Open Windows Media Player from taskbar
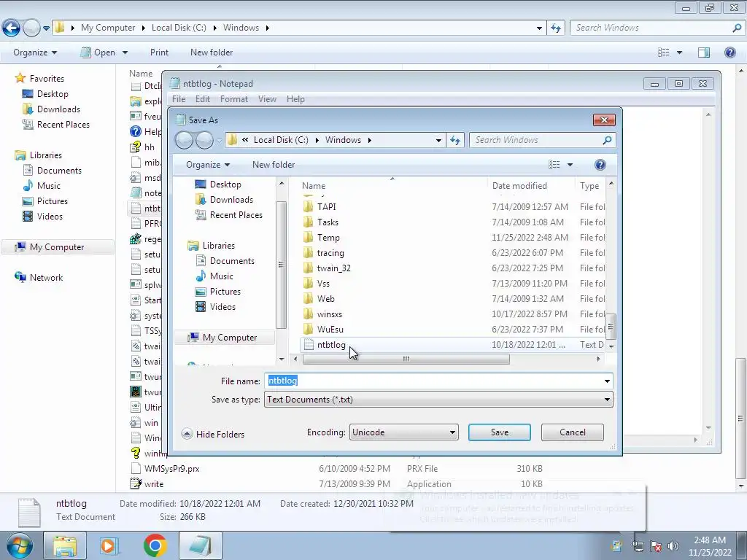Image resolution: width=747 pixels, height=560 pixels. click(109, 545)
